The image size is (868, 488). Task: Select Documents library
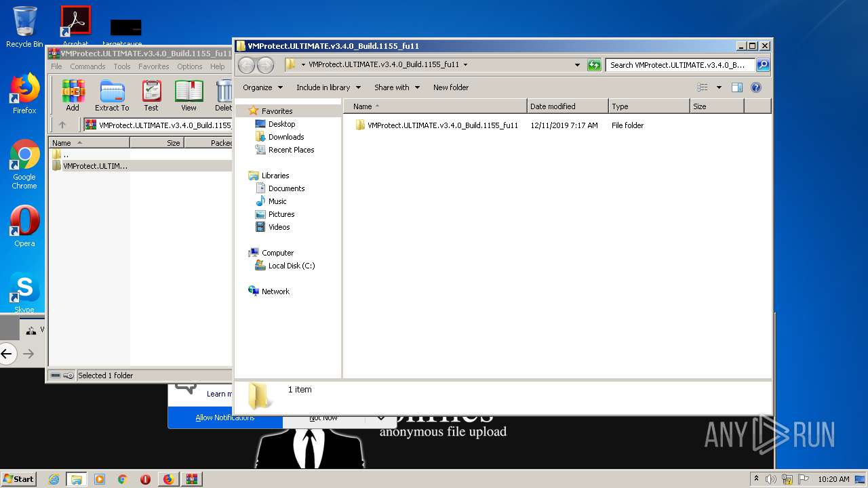[286, 188]
